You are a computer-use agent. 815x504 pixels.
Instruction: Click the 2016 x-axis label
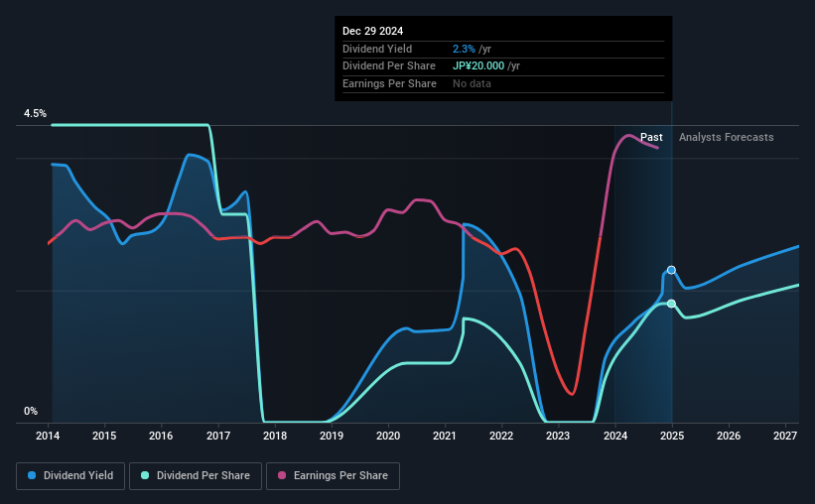click(161, 436)
